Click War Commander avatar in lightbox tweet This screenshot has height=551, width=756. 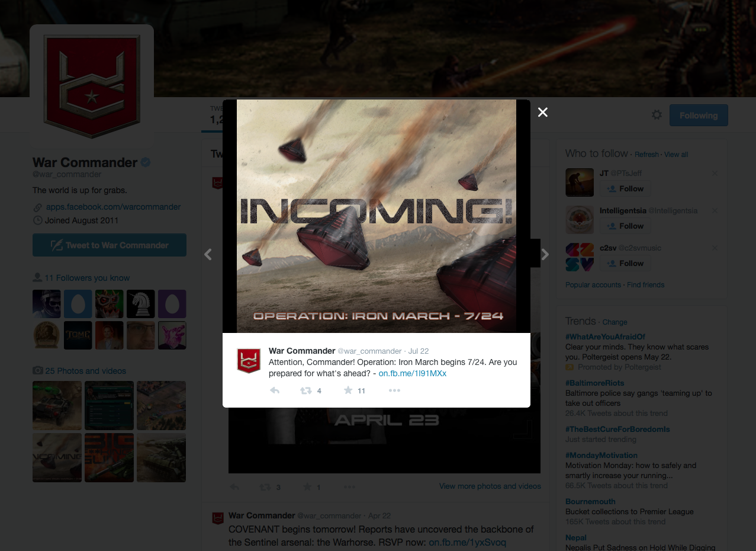[x=249, y=360]
